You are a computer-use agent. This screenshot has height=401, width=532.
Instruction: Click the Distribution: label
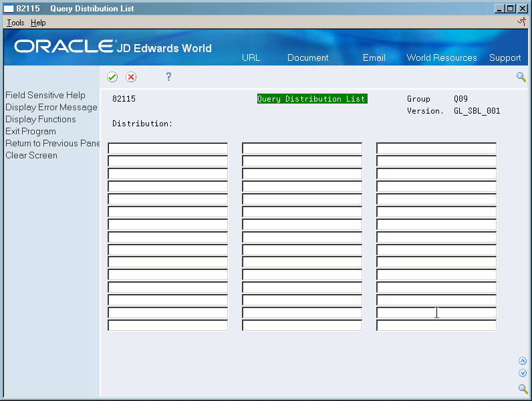142,124
